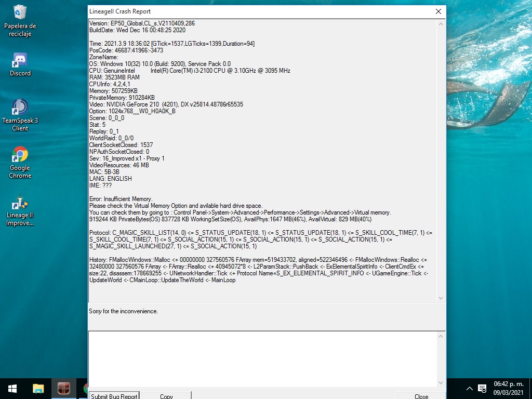Click the Close button at dialog bottom

click(x=421, y=396)
